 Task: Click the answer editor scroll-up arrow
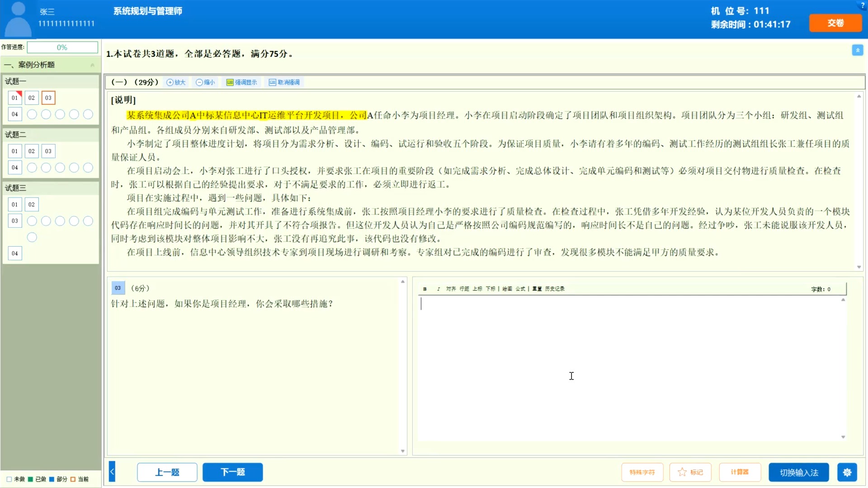click(x=843, y=300)
